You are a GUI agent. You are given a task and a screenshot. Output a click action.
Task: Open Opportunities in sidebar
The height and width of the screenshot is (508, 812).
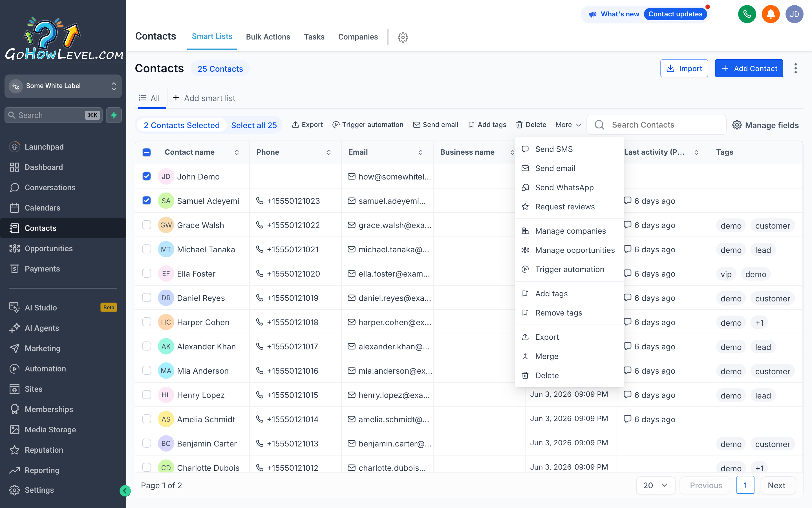click(x=63, y=248)
